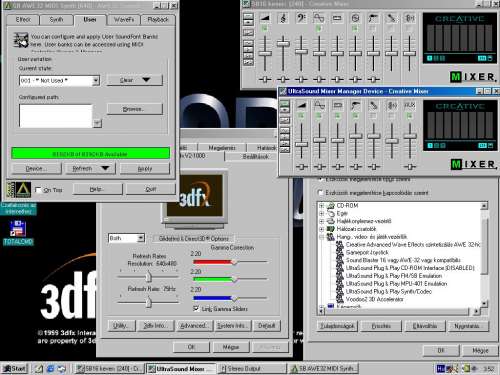Click the MIDI icon in SB16 mixer
500x375 pixels.
tap(337, 18)
